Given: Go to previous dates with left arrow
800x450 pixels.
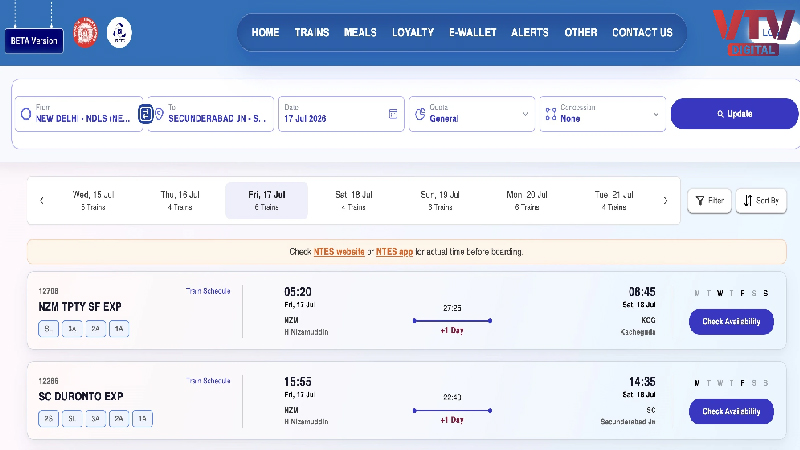Looking at the screenshot, I should 42,201.
